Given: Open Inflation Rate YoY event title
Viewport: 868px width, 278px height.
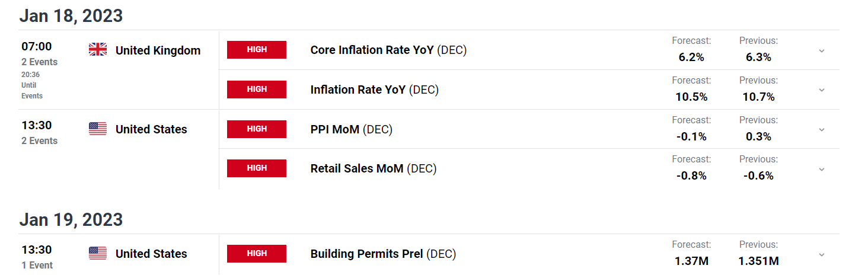Looking at the screenshot, I should point(374,90).
